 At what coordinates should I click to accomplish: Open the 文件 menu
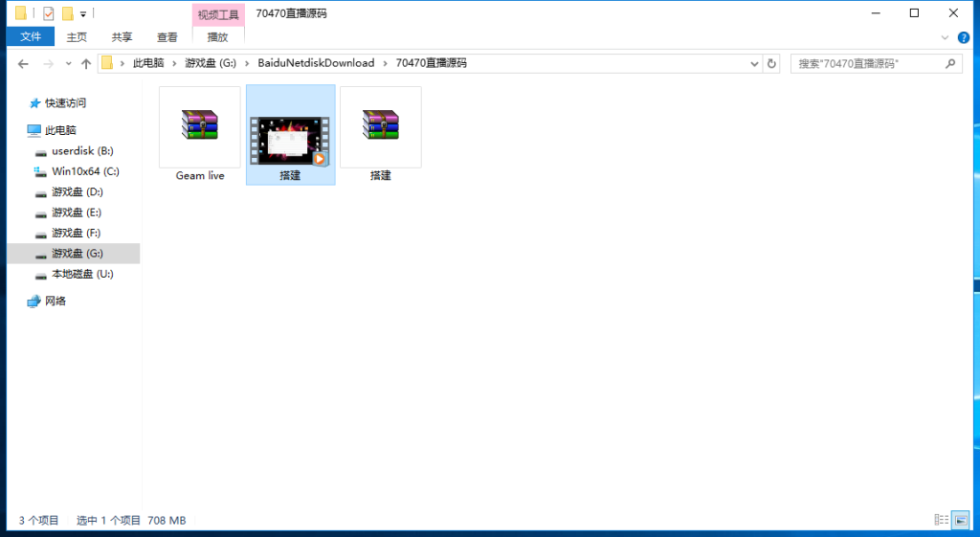click(31, 37)
